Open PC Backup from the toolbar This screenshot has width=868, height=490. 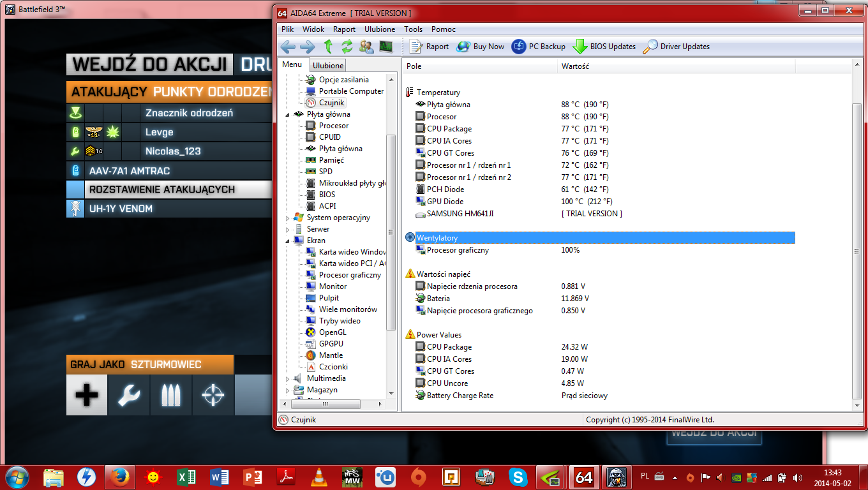pyautogui.click(x=539, y=47)
